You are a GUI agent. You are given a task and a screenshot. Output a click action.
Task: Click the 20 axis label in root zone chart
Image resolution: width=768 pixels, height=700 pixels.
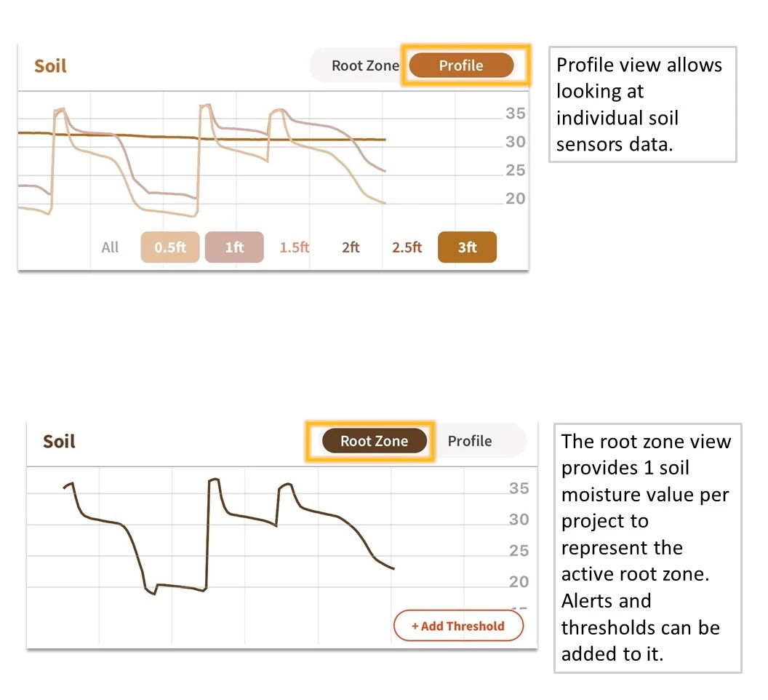(519, 581)
